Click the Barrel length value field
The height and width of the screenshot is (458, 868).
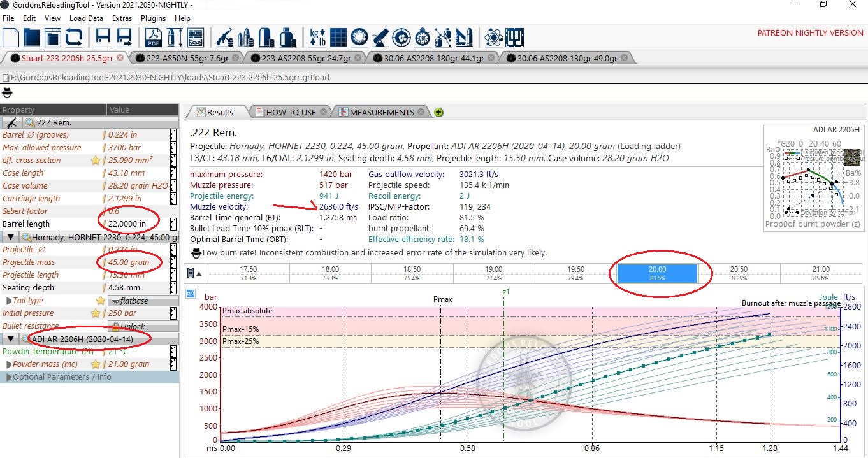tap(134, 224)
